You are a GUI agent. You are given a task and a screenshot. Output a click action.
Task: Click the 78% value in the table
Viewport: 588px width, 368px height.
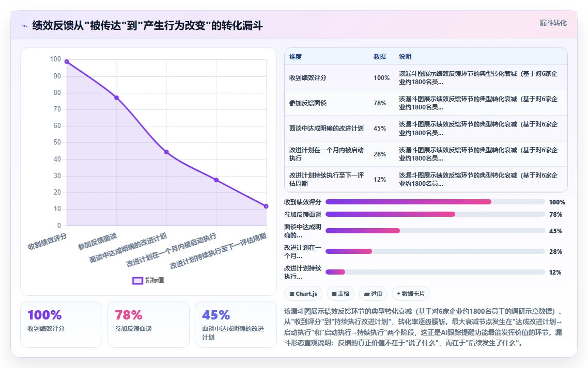pos(380,103)
